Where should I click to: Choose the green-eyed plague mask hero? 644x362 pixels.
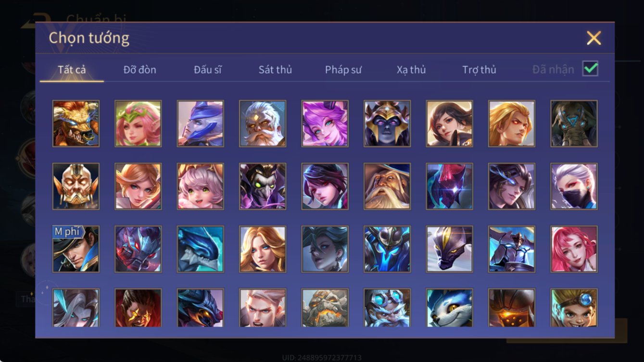pos(263,187)
